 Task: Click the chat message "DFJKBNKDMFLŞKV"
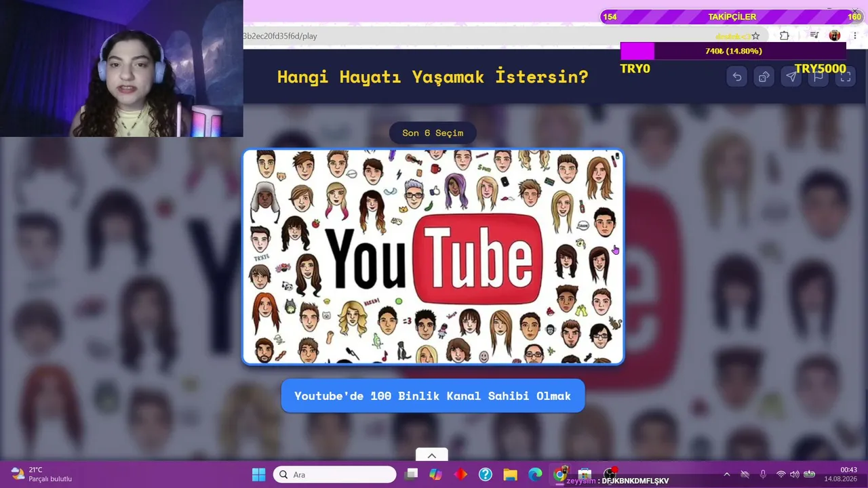click(x=635, y=481)
